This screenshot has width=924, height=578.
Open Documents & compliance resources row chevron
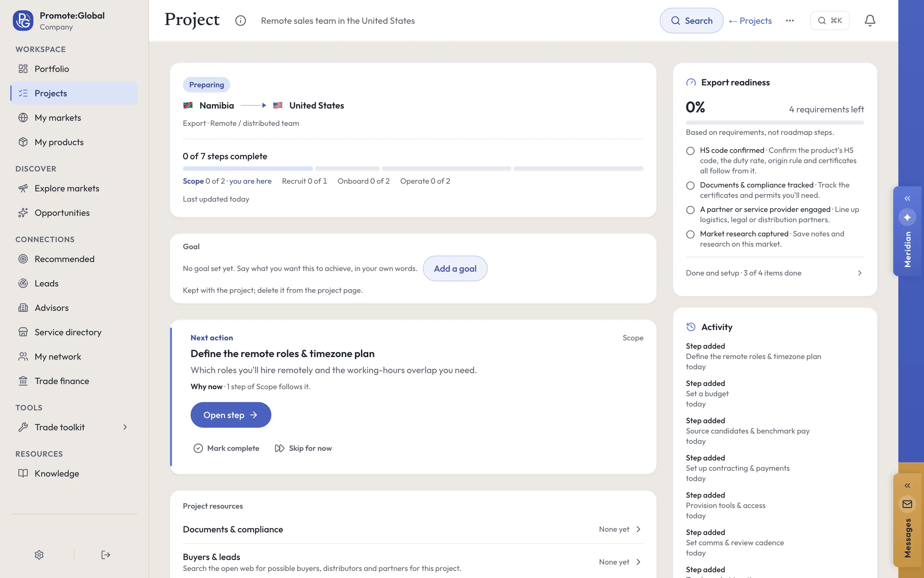coord(638,529)
